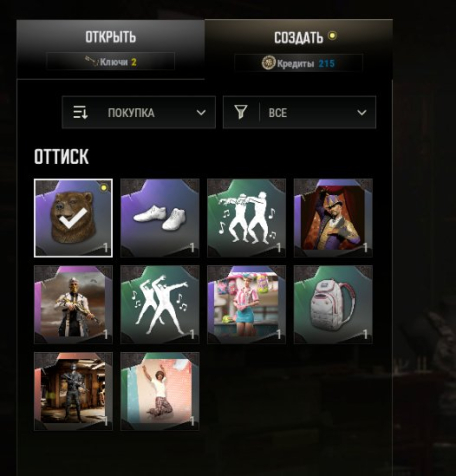Screen dimensions: 456x476
Task: Click the credits coin icon
Action: pyautogui.click(x=268, y=63)
